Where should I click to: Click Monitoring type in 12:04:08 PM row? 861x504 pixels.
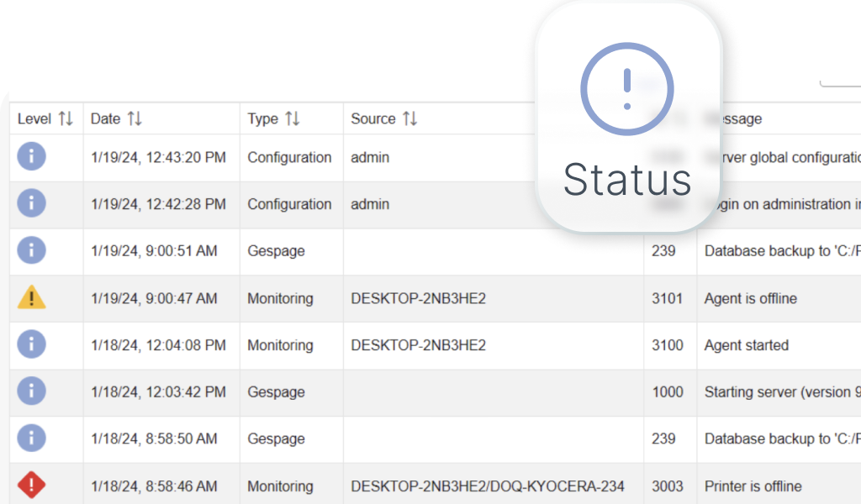280,345
